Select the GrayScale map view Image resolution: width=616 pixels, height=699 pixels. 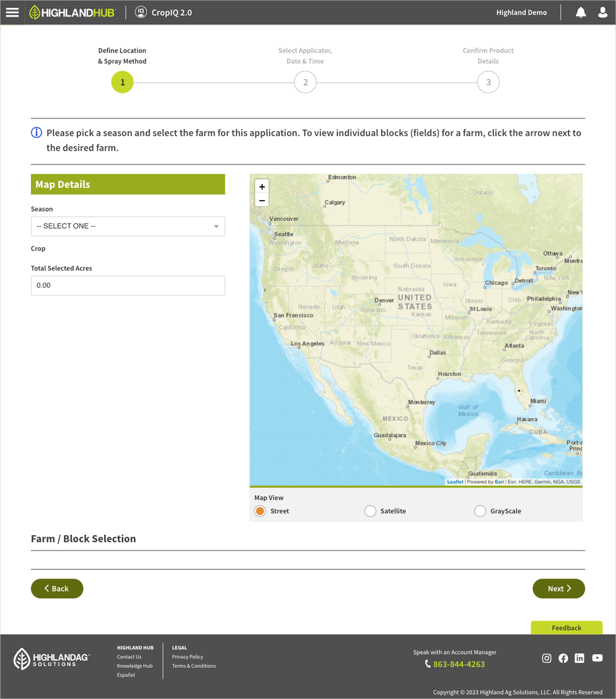coord(480,511)
